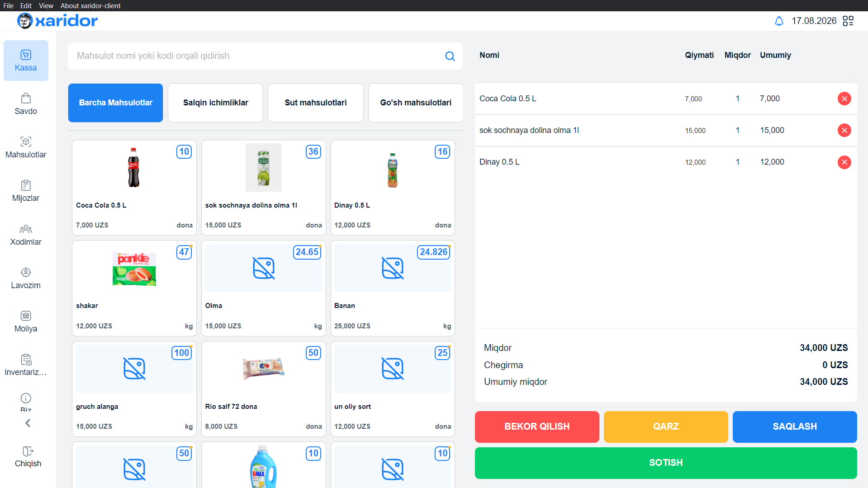This screenshot has height=488, width=868.
Task: Open the View menu
Action: click(x=46, y=5)
